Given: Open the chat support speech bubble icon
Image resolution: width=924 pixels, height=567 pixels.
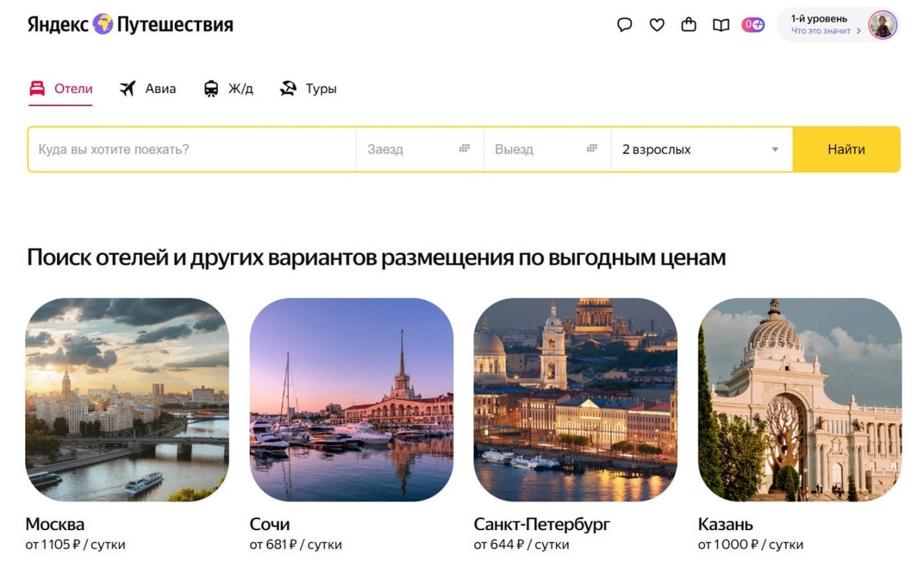Looking at the screenshot, I should (624, 25).
